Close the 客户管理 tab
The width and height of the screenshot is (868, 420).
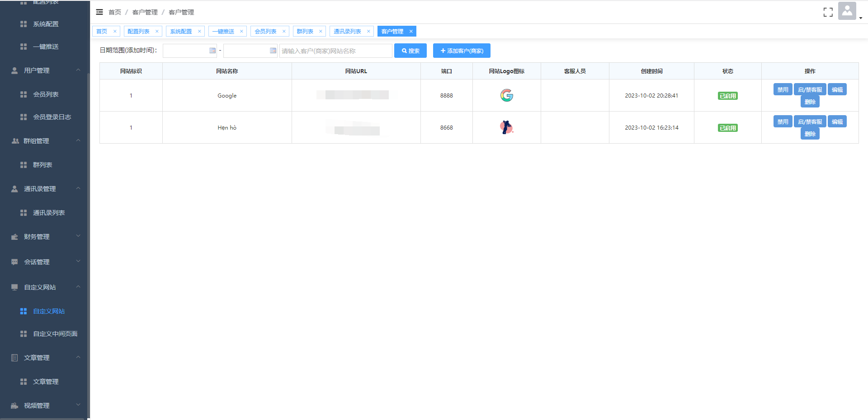(x=411, y=32)
